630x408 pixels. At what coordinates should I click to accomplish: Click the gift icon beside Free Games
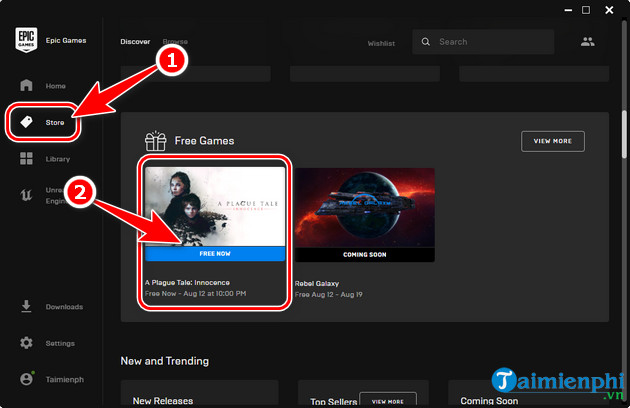click(155, 141)
